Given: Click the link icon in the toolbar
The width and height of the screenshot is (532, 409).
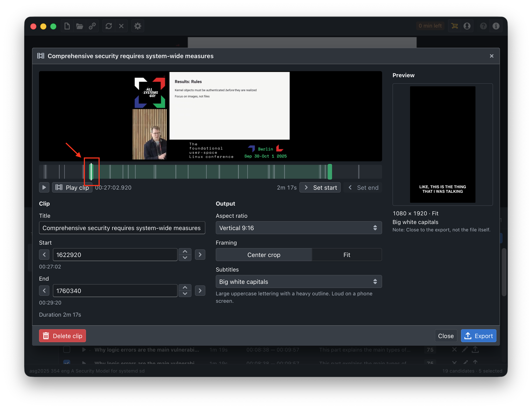Looking at the screenshot, I should tap(92, 26).
